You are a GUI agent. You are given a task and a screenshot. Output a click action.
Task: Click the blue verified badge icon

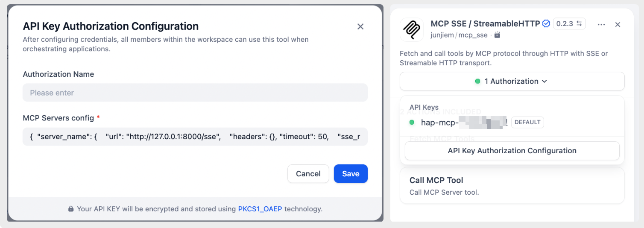[546, 24]
